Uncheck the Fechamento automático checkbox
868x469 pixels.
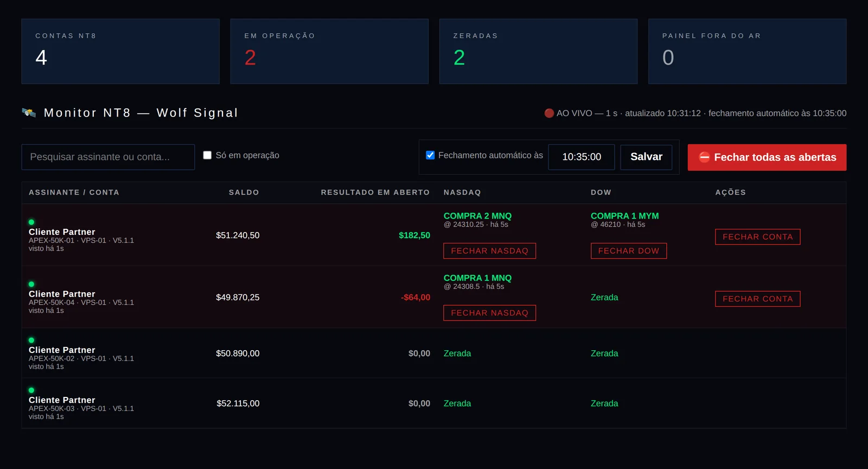point(430,155)
